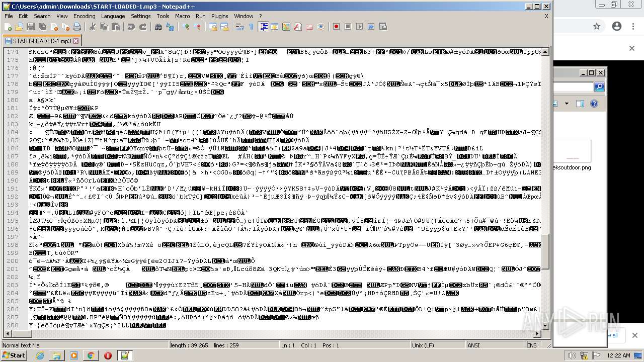Viewport: 644px width, 362px height.
Task: Close document via menu bar X button
Action: click(x=546, y=16)
